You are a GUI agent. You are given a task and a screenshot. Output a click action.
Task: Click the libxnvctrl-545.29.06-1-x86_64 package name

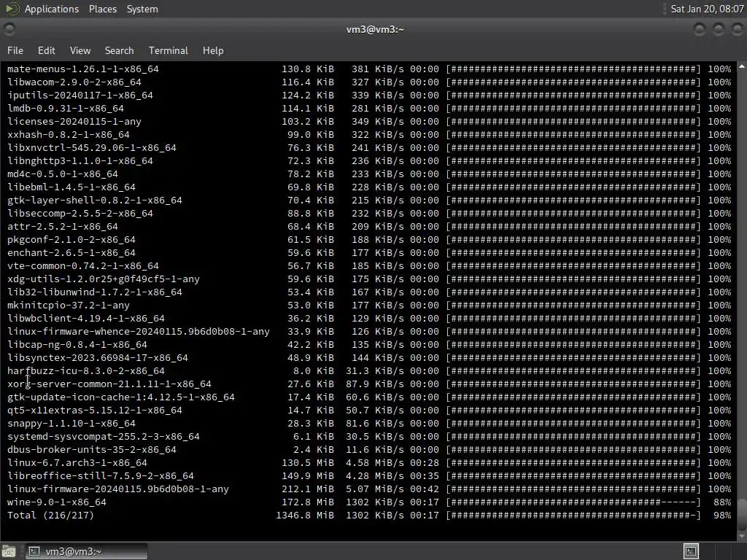91,147
